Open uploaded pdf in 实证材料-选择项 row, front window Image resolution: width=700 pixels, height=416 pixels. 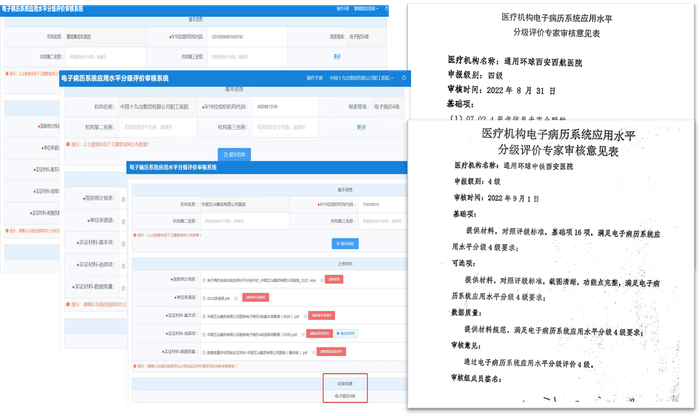(x=250, y=334)
